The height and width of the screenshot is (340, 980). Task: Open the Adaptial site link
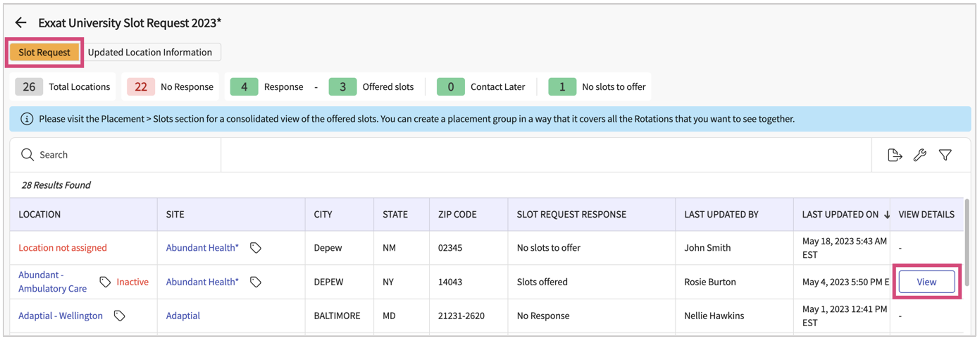point(182,316)
